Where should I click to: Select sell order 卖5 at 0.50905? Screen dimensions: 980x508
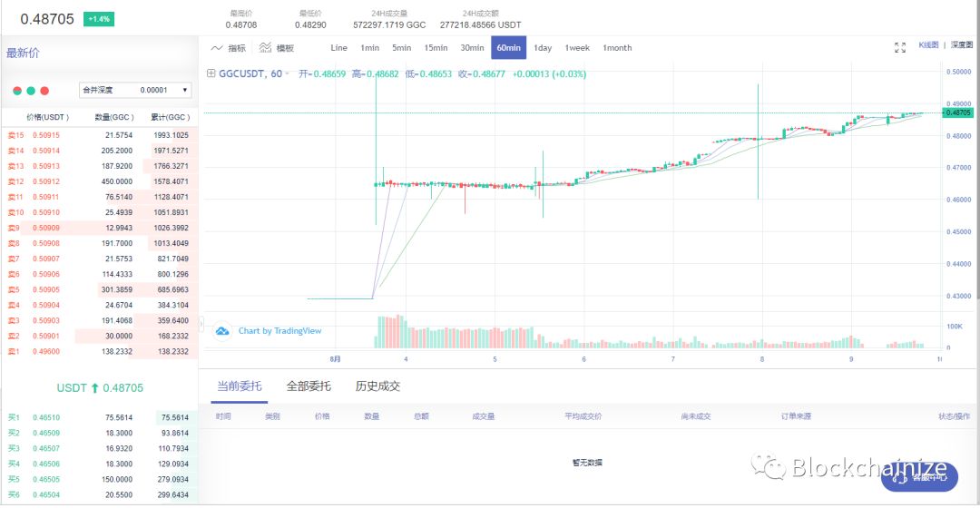coord(100,290)
